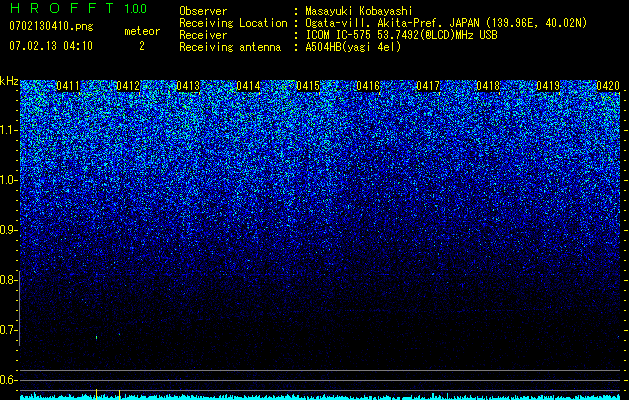629x400 pixels.
Task: Click the Receiving Location text line
Action: (x=383, y=23)
